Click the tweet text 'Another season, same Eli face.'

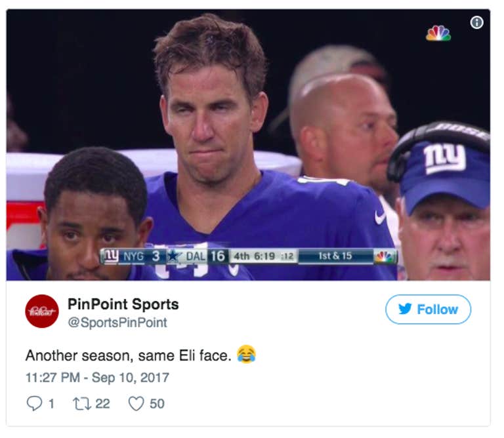(x=128, y=355)
